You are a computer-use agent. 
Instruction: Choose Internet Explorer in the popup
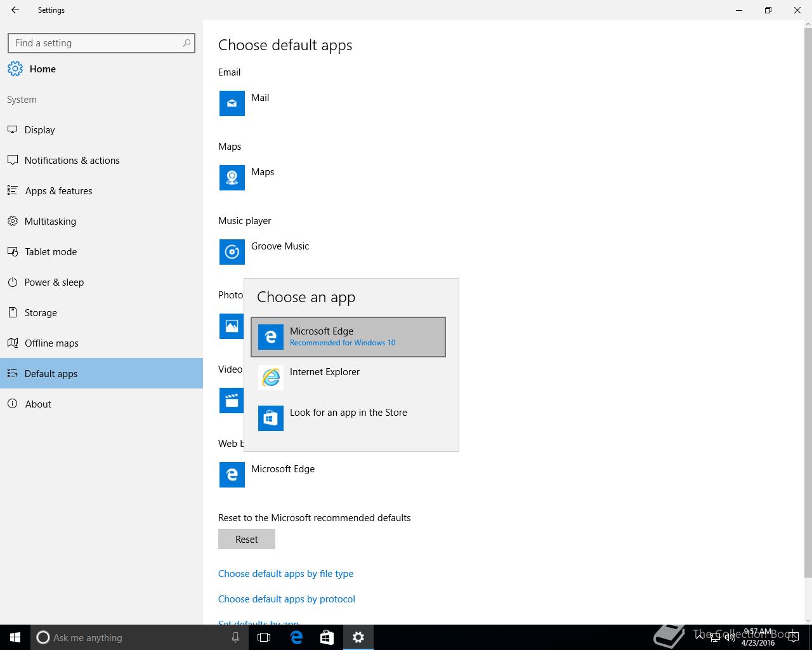[348, 378]
